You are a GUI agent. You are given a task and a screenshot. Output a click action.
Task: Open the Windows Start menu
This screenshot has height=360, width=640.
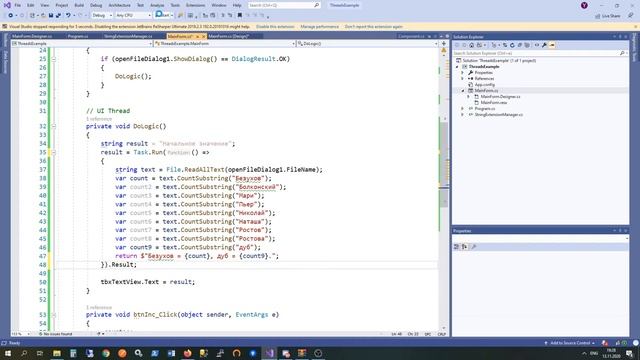coord(7,353)
